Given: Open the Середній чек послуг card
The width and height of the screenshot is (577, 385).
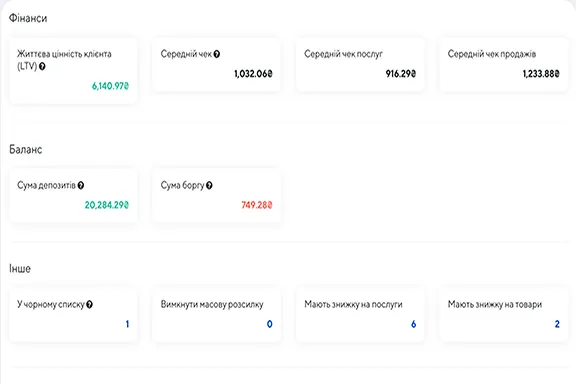Looking at the screenshot, I should click(x=360, y=64).
